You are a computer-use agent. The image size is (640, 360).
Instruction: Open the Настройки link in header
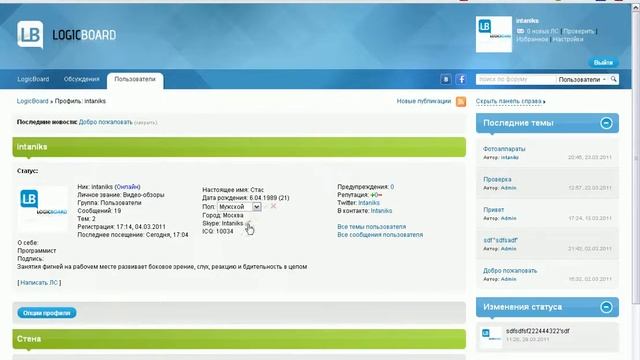tap(568, 39)
